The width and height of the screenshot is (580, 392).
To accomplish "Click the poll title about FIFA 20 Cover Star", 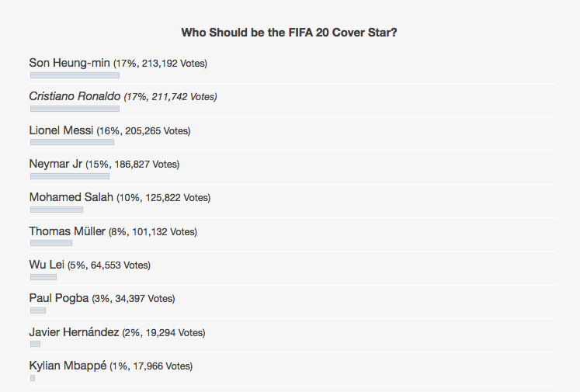I will [x=295, y=33].
